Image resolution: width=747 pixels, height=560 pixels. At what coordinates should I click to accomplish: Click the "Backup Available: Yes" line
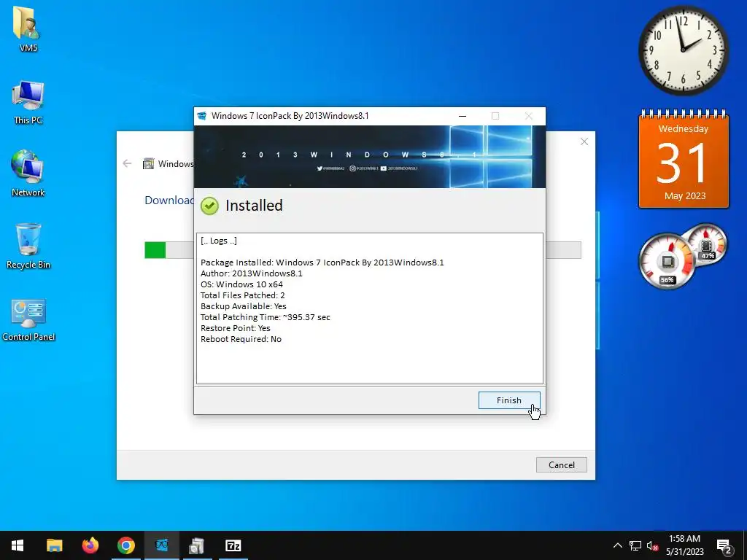[244, 306]
